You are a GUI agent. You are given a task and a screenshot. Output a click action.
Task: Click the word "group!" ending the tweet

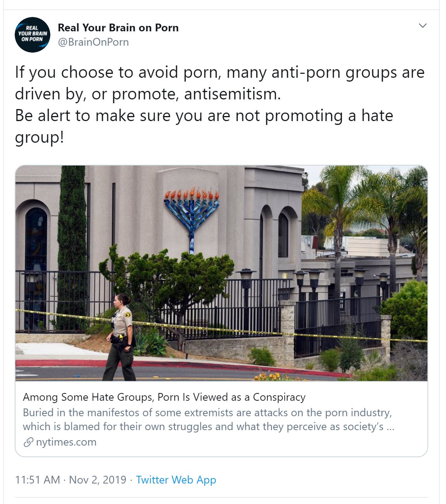click(39, 138)
